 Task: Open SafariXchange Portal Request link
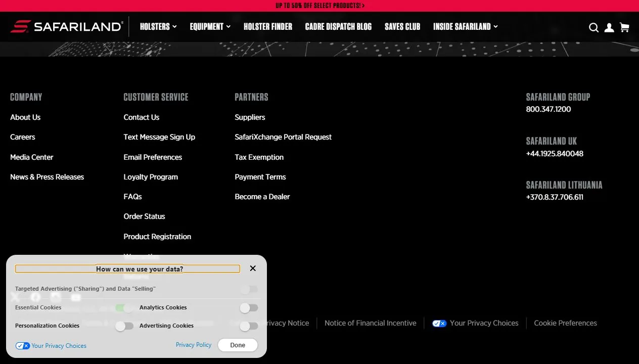(283, 137)
